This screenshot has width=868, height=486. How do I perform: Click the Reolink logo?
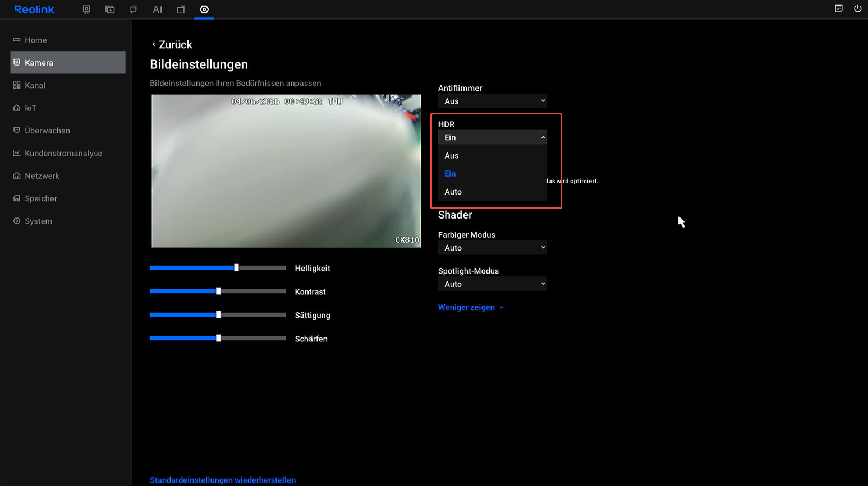click(34, 10)
